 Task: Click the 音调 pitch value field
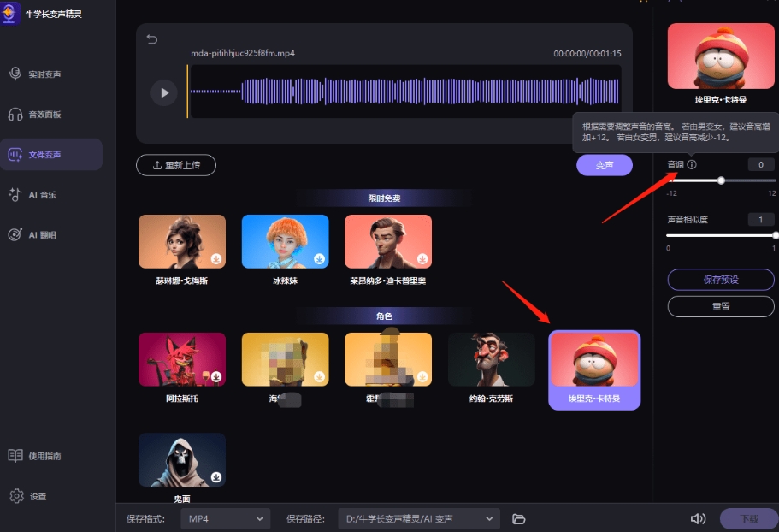point(761,164)
